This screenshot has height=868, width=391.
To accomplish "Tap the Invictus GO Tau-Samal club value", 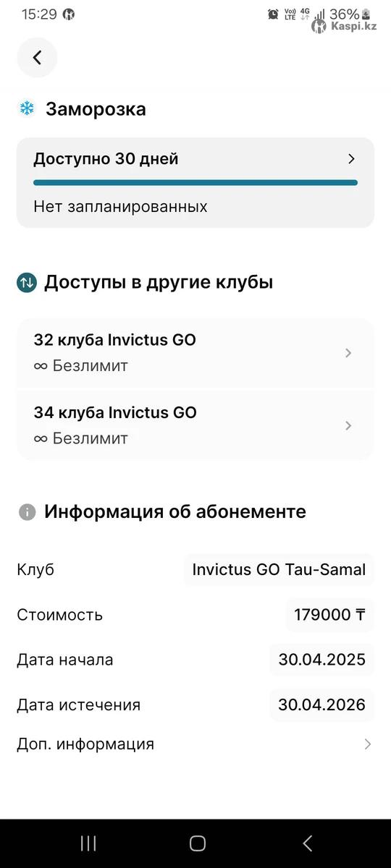I will (279, 569).
